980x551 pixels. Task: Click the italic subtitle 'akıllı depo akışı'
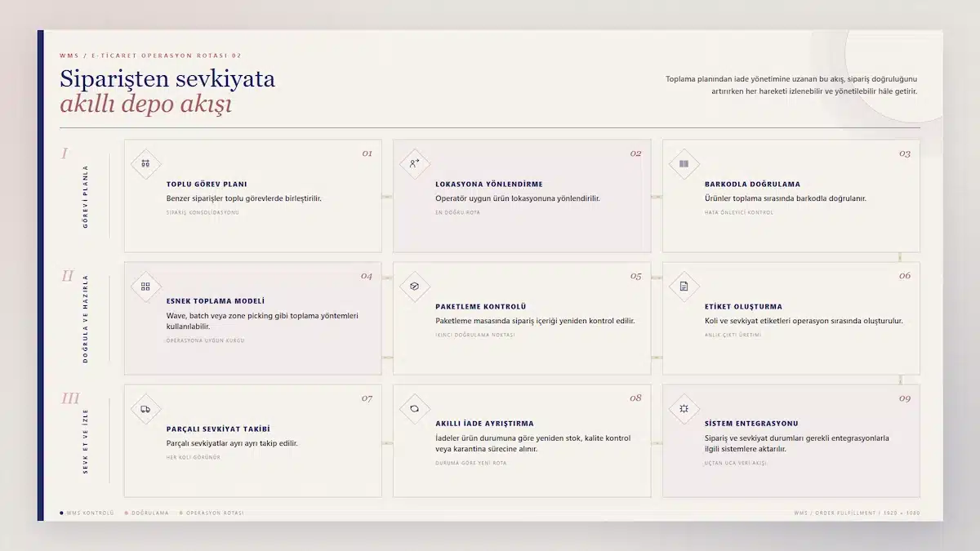[x=145, y=104]
